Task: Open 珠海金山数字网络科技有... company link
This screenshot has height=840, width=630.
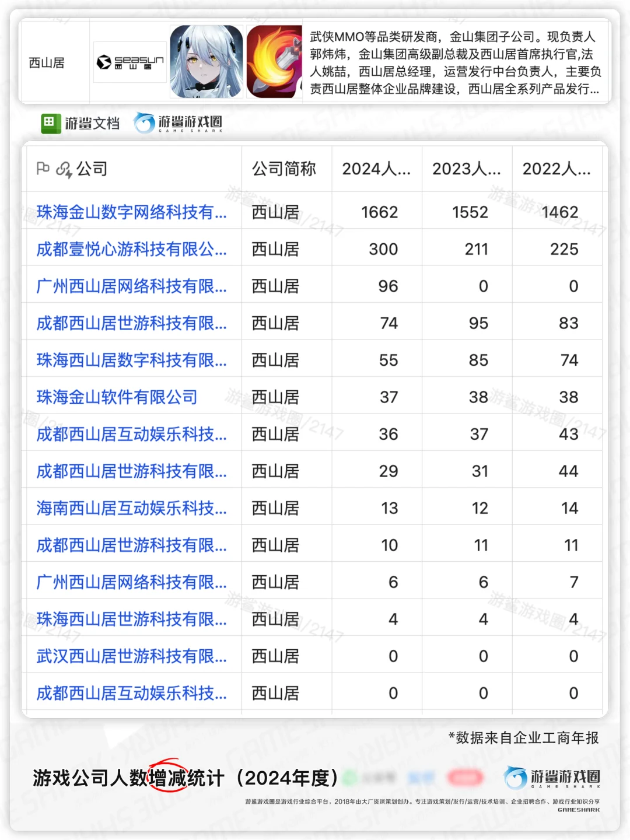Action: pos(131,212)
